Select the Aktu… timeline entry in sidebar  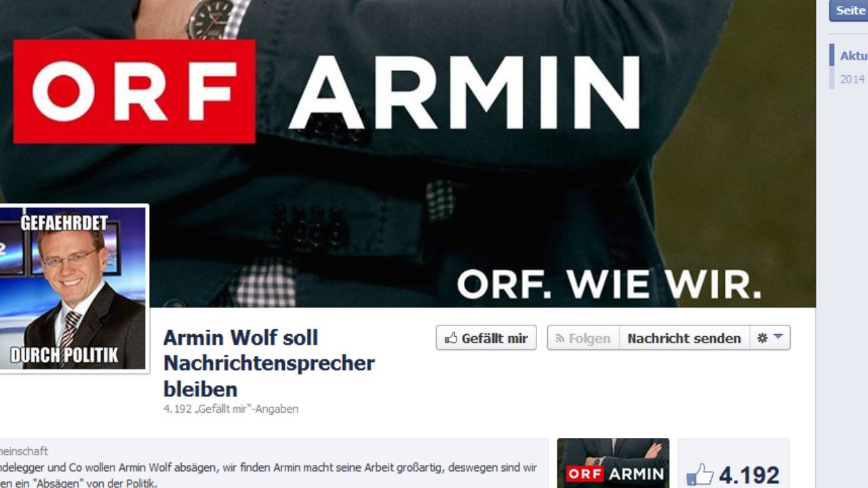(853, 56)
